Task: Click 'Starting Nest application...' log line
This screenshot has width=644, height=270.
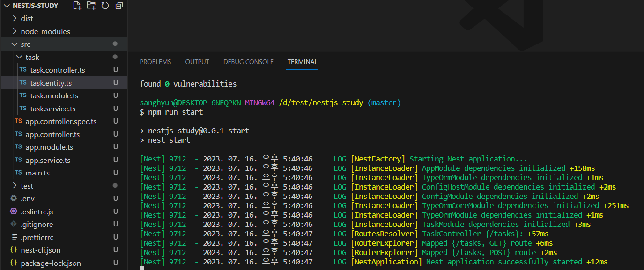Action: (x=468, y=159)
